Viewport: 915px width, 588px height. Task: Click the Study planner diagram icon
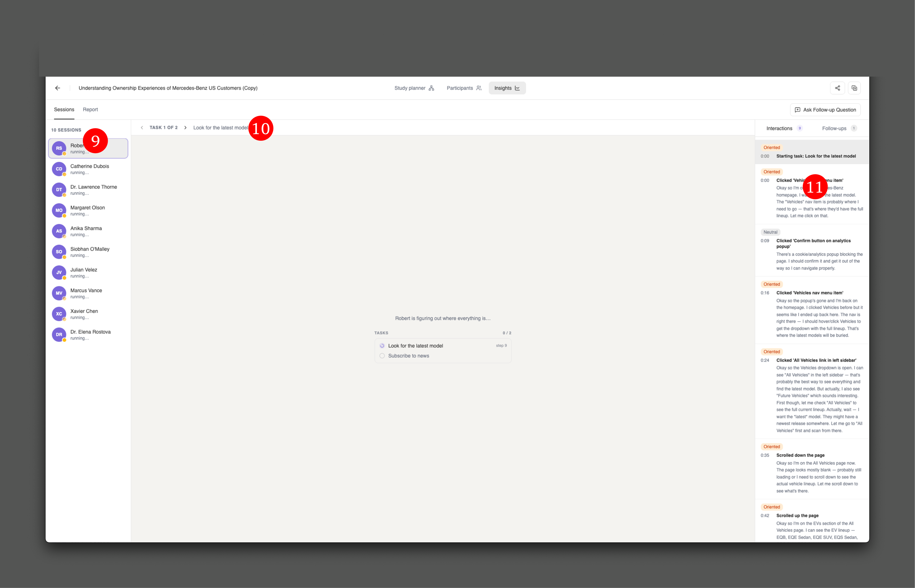[x=431, y=88]
